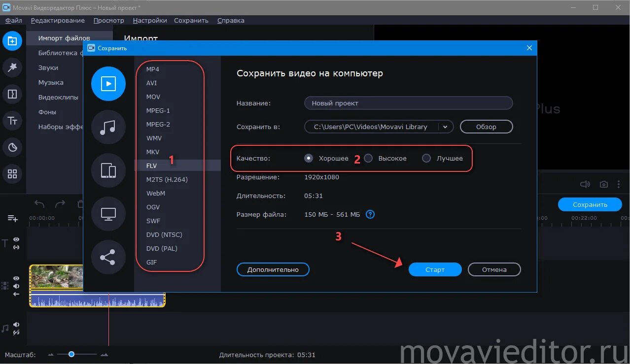
Task: Open the Transitions panel icon
Action: (x=12, y=94)
